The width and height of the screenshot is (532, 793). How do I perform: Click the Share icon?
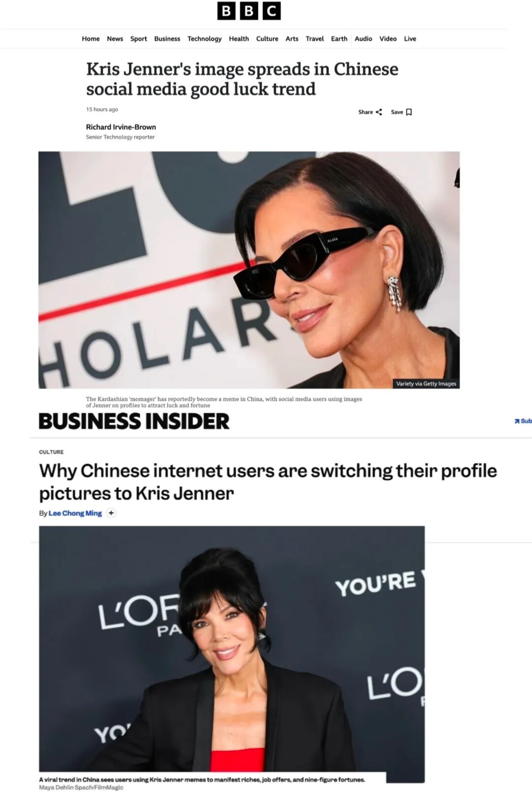[379, 112]
